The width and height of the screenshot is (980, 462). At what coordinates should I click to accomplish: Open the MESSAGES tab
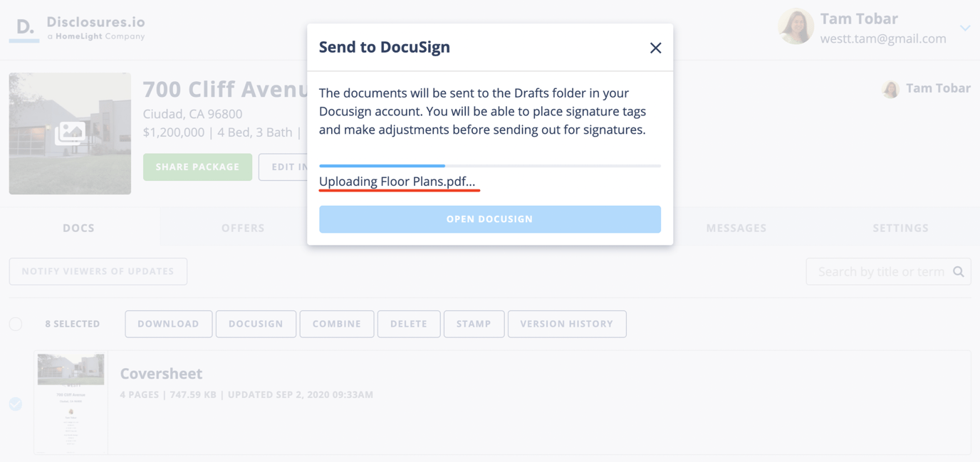click(x=736, y=228)
